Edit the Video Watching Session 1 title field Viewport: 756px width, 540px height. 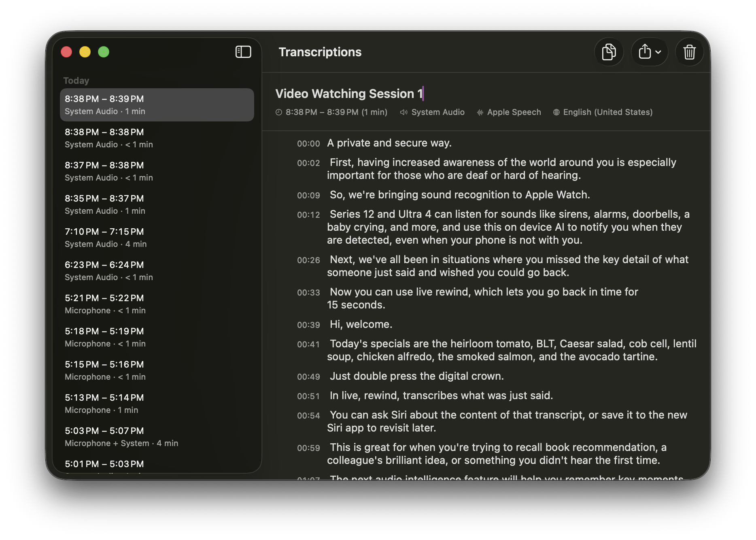[349, 94]
